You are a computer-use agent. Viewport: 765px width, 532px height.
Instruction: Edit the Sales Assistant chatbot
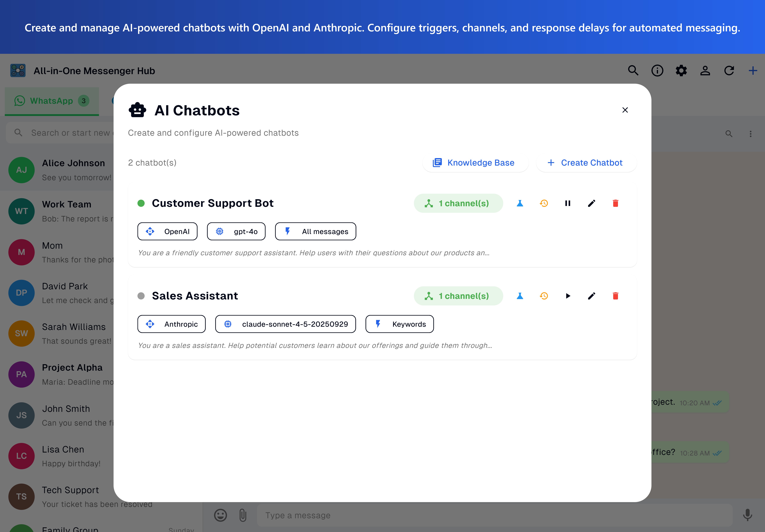click(592, 296)
